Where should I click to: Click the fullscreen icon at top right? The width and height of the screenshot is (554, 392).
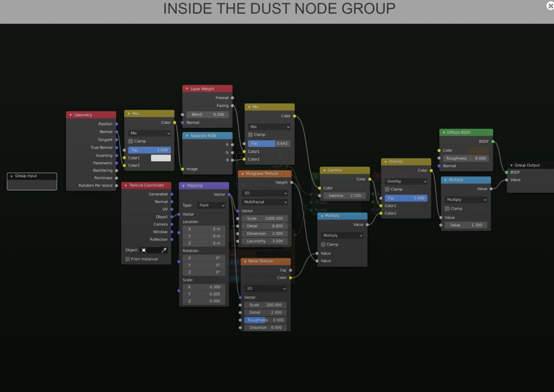click(550, 6)
